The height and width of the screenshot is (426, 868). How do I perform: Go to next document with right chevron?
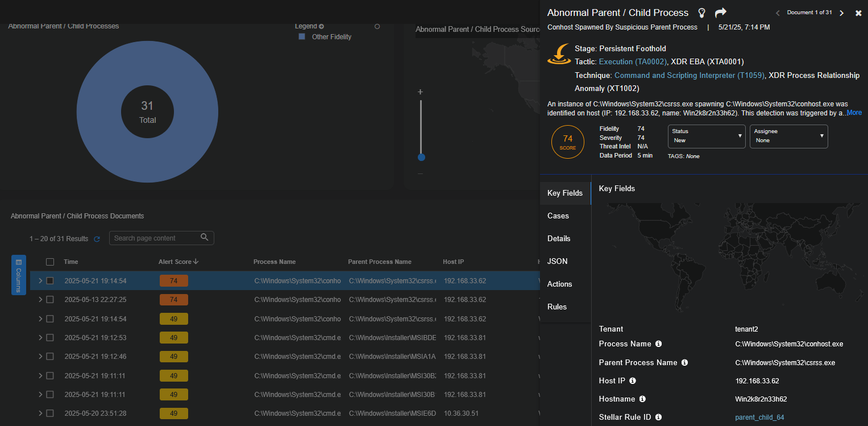842,13
